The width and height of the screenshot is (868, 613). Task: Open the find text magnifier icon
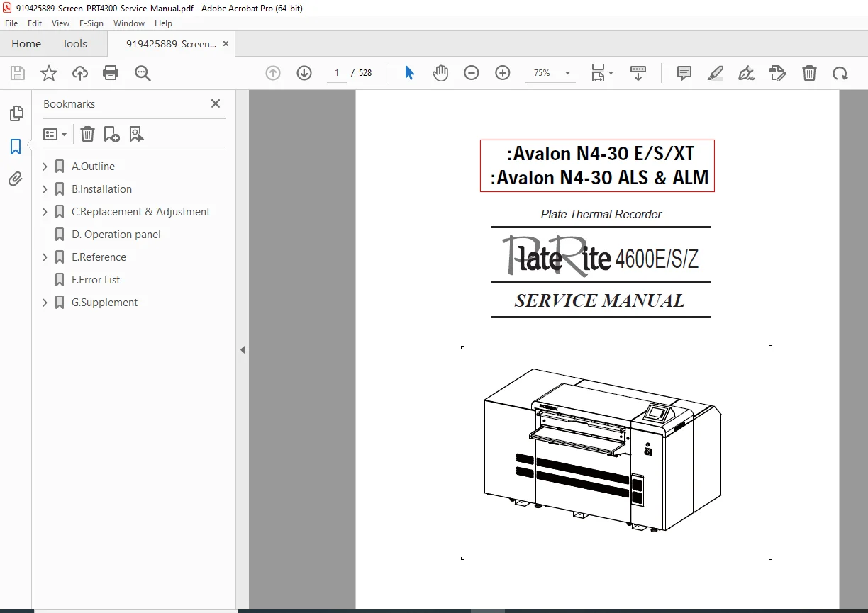pos(143,73)
